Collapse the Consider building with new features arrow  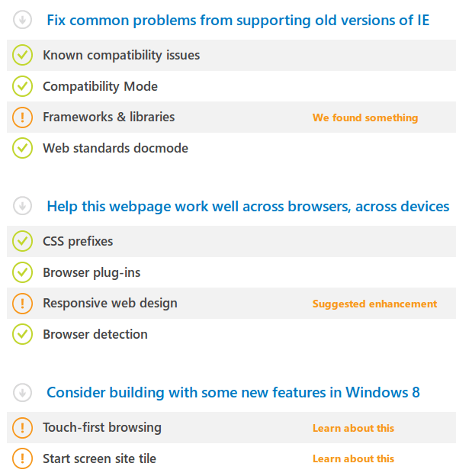(x=22, y=393)
